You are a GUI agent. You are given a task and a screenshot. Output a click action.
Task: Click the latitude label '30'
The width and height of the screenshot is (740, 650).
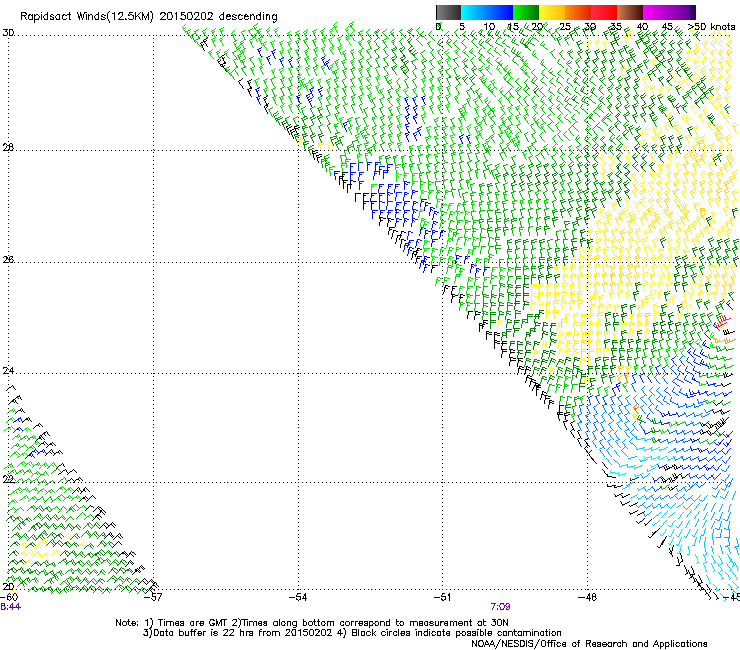[8, 33]
